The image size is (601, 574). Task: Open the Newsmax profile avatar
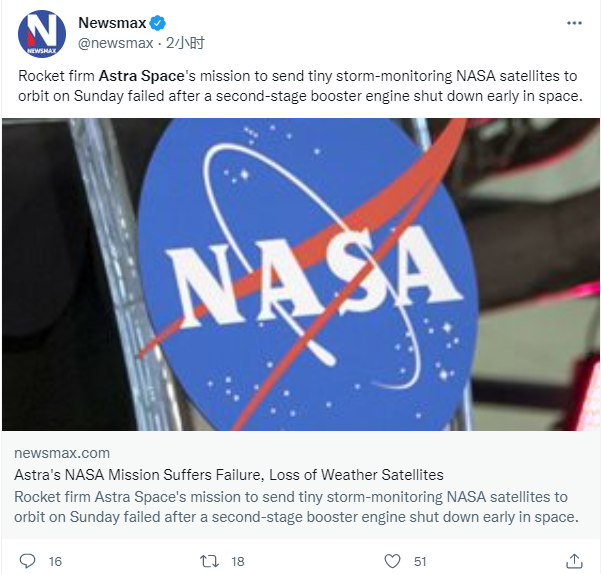42,34
